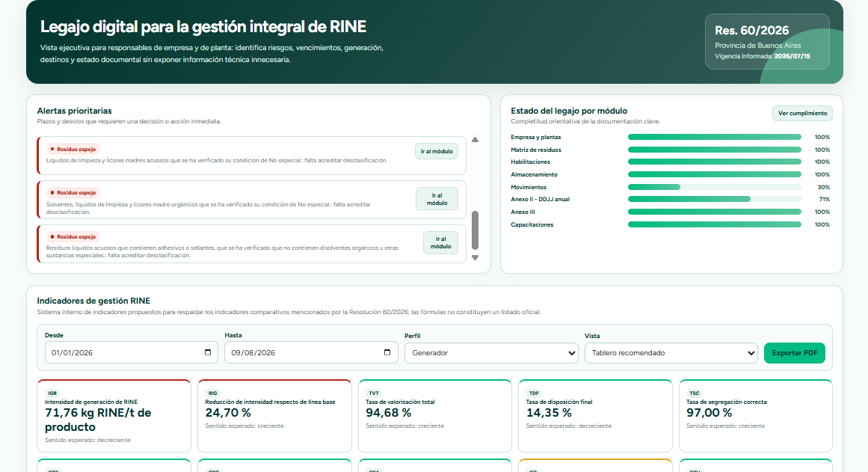Screen dimensions: 868x472
Task: Click the Anexo III module label
Action: pos(523,212)
